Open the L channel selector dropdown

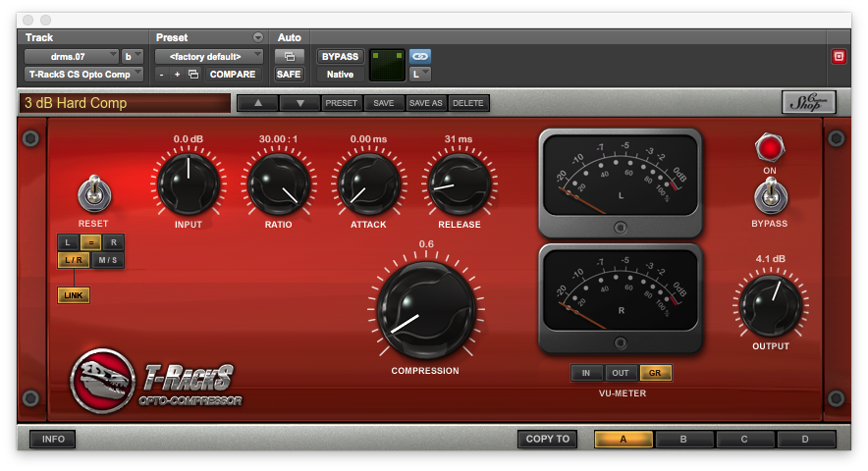click(x=420, y=75)
